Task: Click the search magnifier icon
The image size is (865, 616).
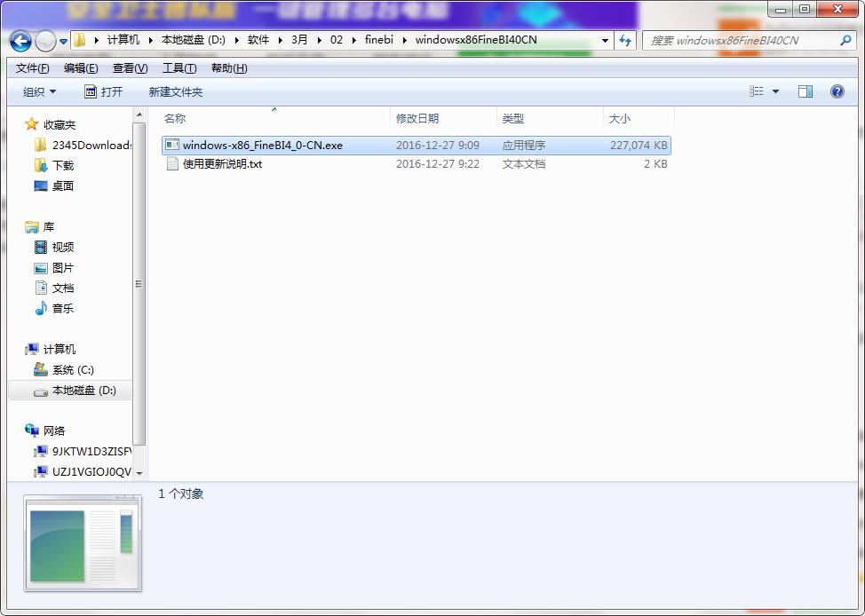Action: [845, 40]
